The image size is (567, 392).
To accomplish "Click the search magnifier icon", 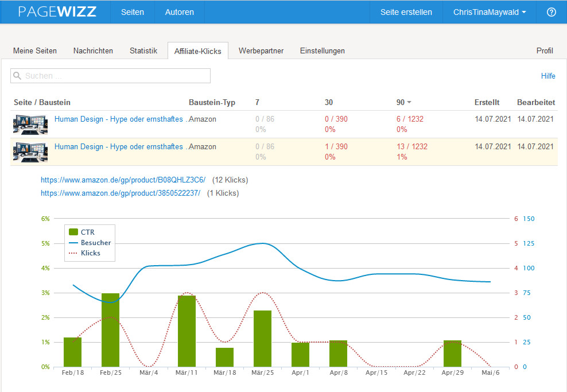I will (x=17, y=76).
